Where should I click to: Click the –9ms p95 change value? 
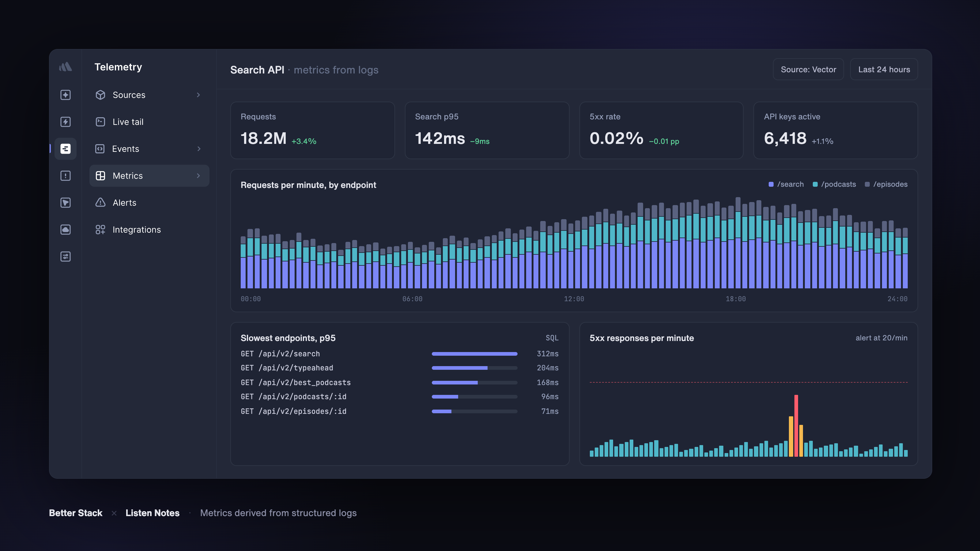click(480, 141)
